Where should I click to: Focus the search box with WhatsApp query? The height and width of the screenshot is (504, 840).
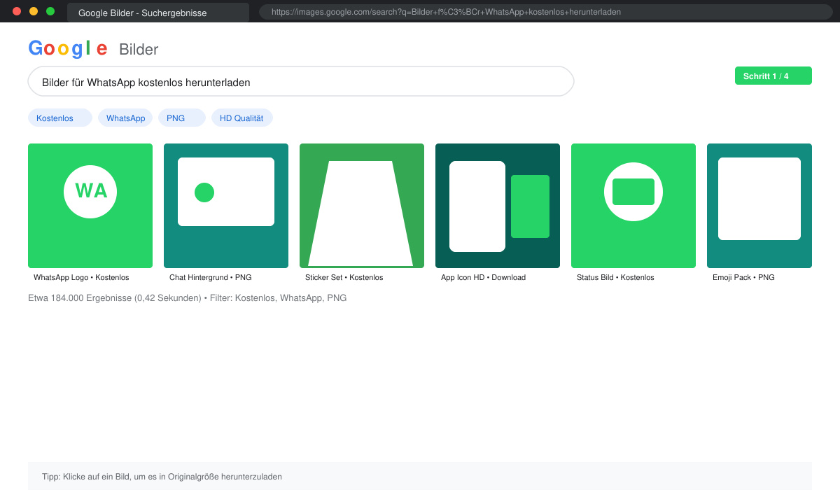coord(301,82)
